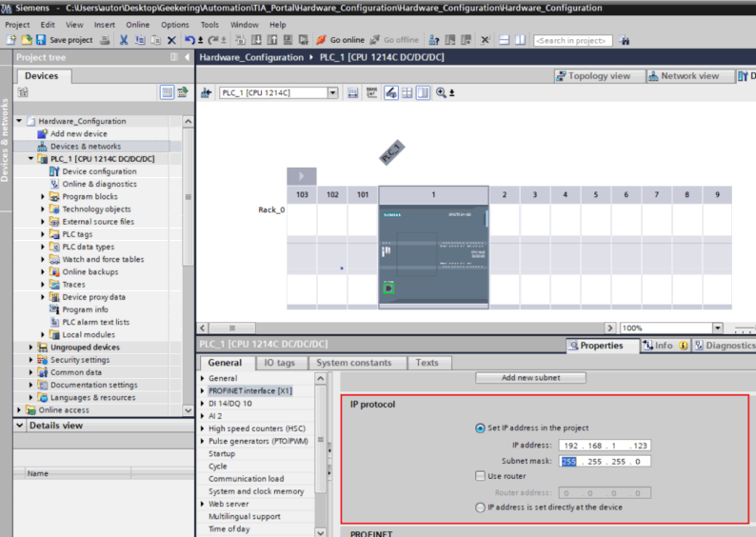
Task: Click the Print icon in toolbar
Action: 105,40
